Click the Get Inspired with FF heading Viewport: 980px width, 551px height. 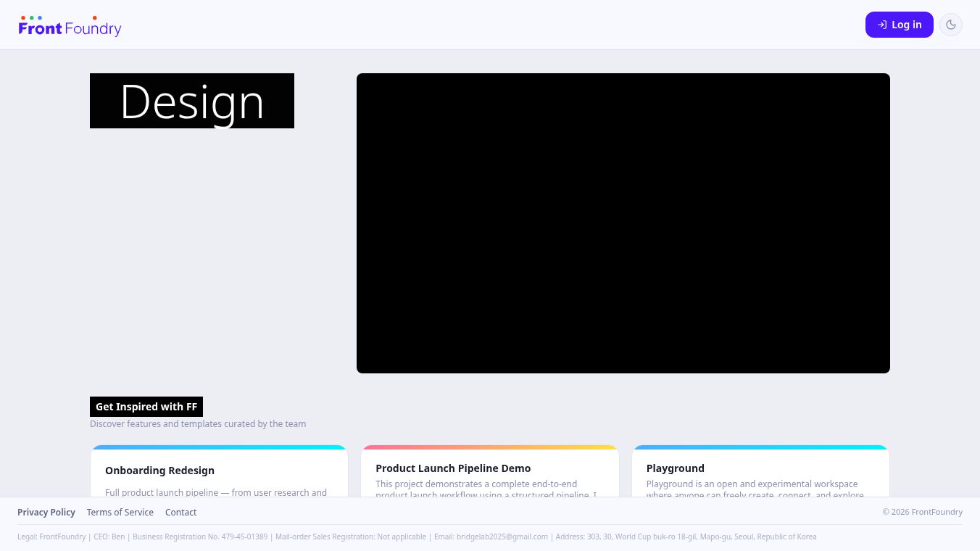[146, 407]
